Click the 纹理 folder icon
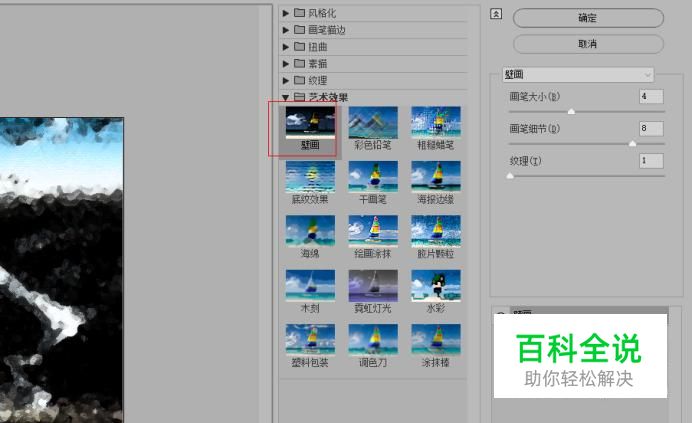Image resolution: width=692 pixels, height=423 pixels. coord(300,80)
